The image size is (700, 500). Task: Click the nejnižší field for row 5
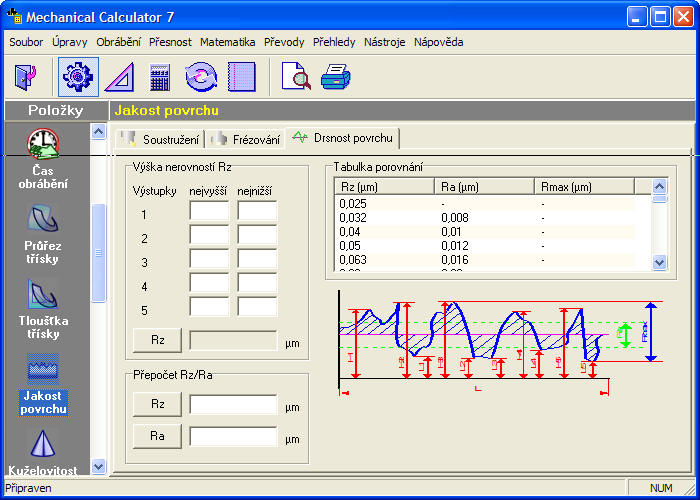click(257, 307)
